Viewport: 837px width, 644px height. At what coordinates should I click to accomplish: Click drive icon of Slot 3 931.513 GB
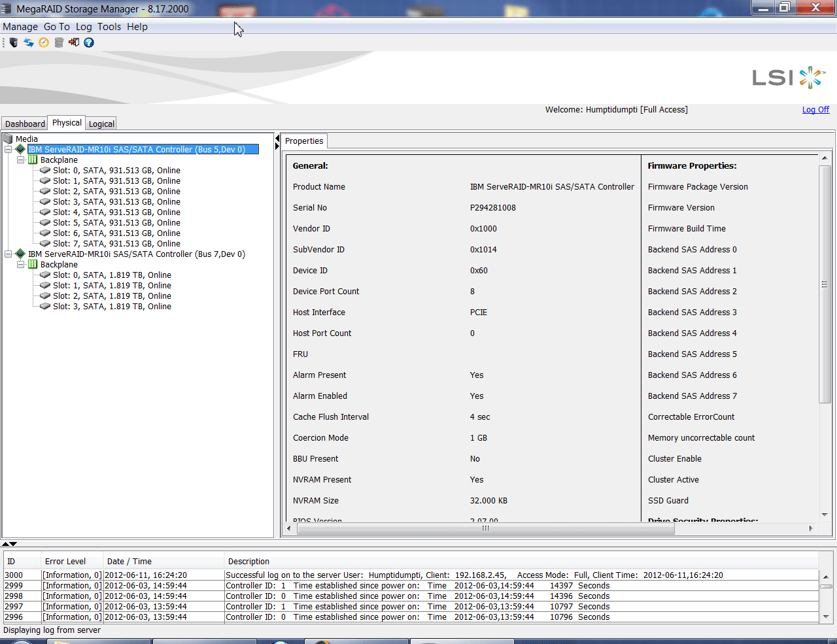(x=45, y=201)
